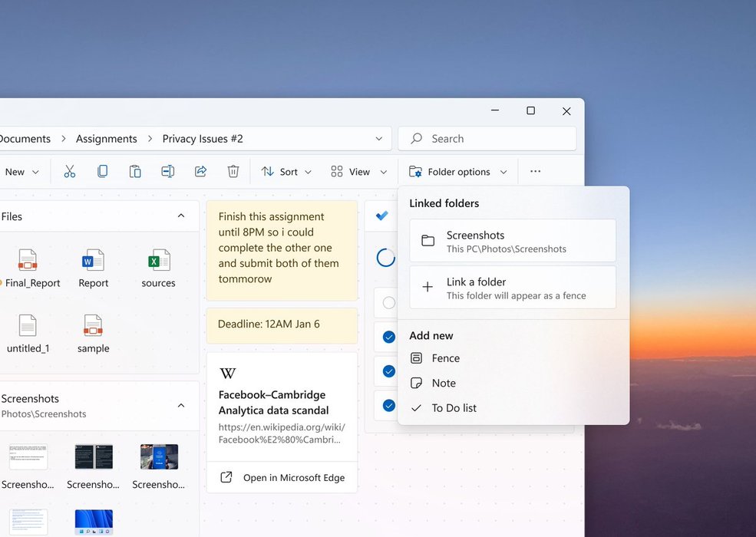Screen dimensions: 756x537
Task: Click Open in Microsoft Edge
Action: tap(282, 477)
